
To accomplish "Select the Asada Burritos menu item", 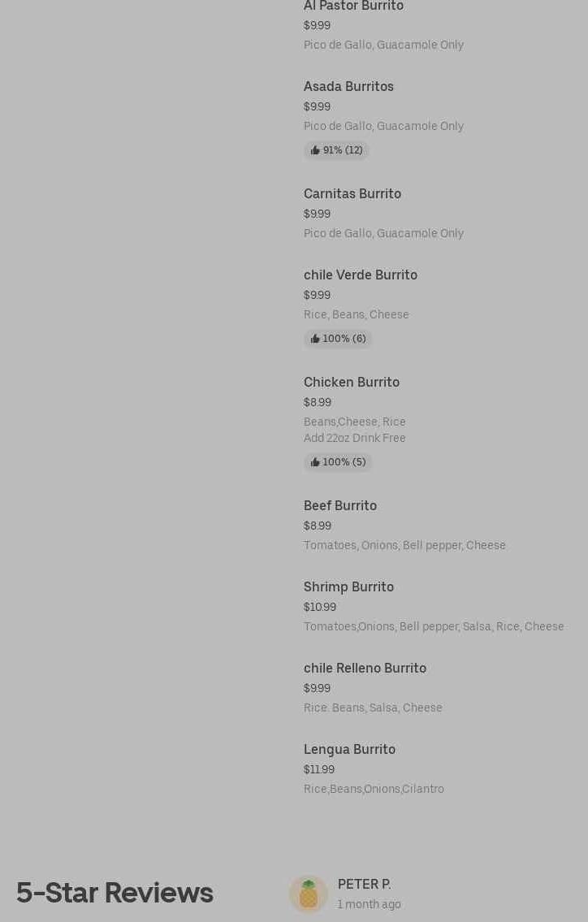I will [x=348, y=86].
